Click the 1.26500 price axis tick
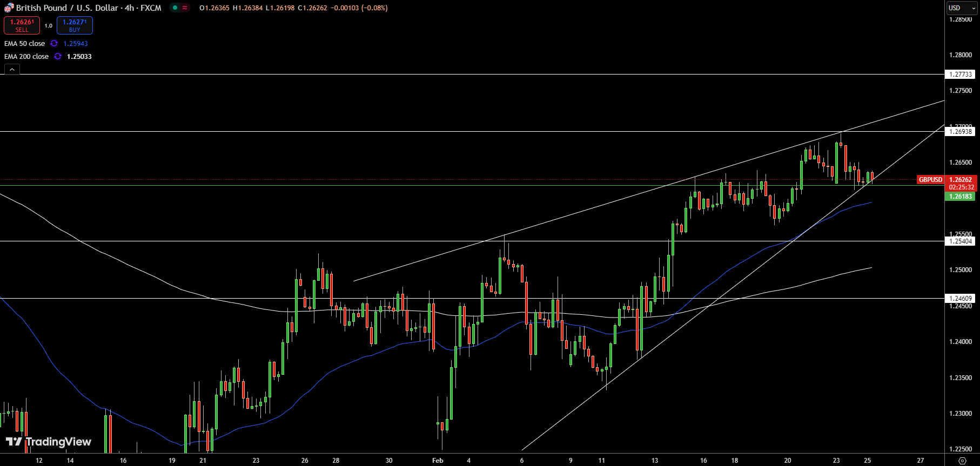Screen dimensions: 980x466 (x=961, y=163)
